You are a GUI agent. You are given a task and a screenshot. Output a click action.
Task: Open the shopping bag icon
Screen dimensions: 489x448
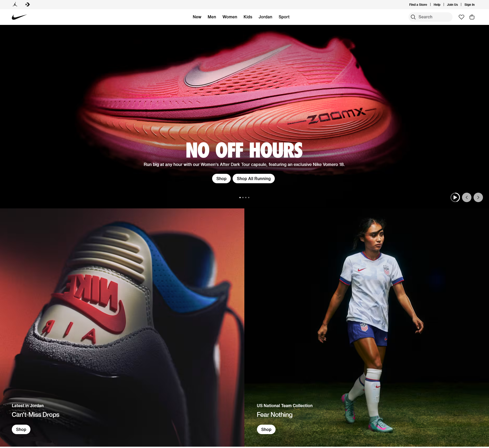(472, 17)
